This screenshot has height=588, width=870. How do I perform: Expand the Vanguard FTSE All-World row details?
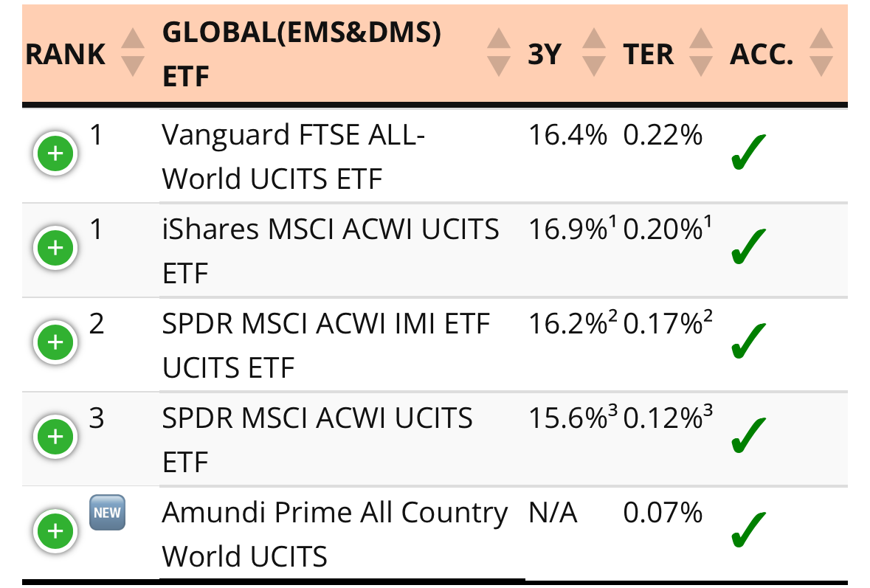(55, 154)
